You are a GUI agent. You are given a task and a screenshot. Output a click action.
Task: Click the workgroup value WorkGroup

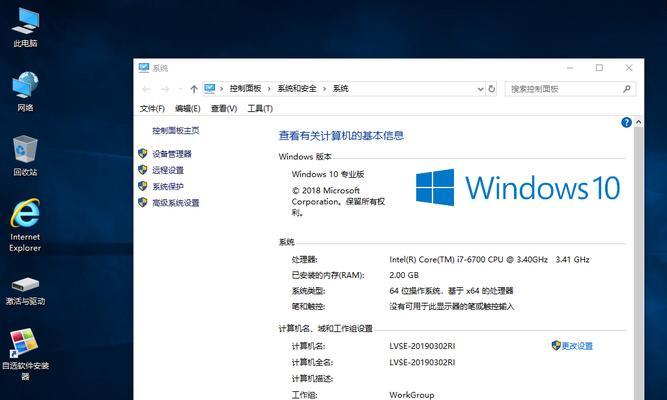coord(412,395)
